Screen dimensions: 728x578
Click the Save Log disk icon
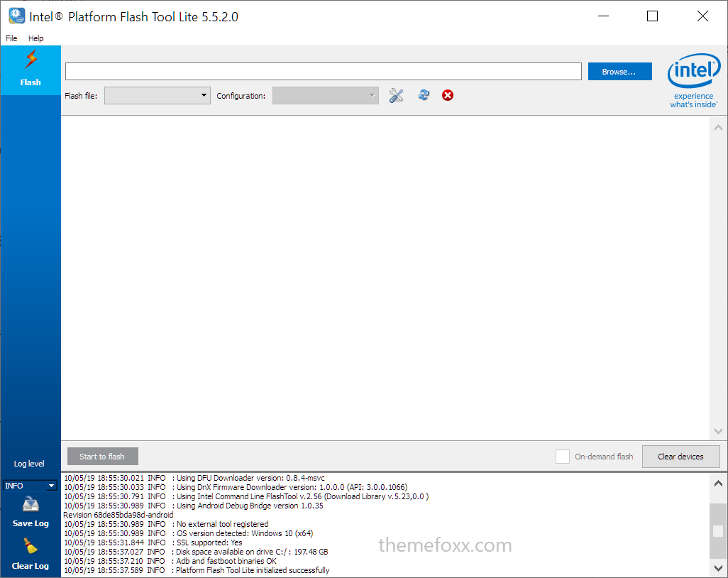tap(31, 504)
